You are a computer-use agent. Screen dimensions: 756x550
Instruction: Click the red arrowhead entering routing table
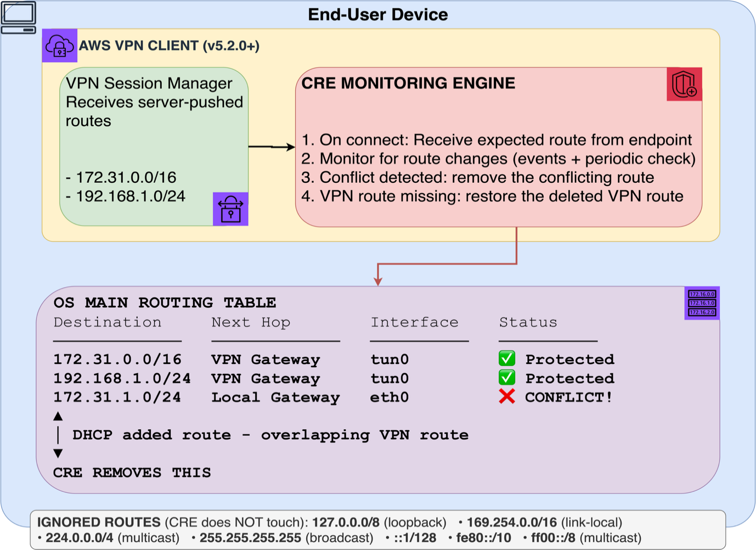(378, 281)
